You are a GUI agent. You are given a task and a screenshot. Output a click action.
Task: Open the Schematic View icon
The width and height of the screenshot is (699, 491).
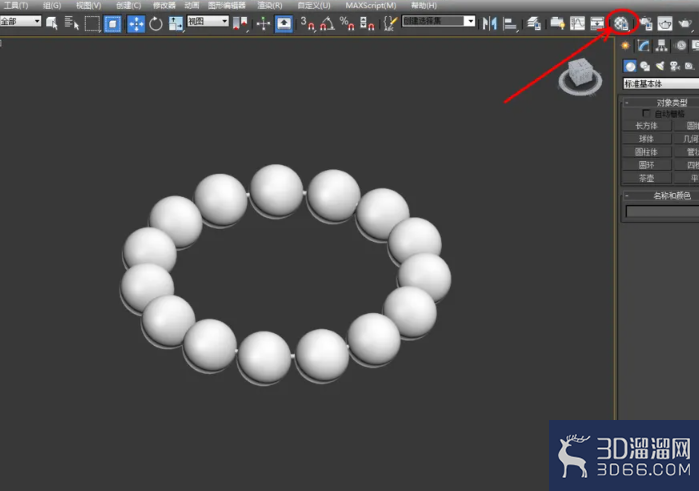coord(597,24)
